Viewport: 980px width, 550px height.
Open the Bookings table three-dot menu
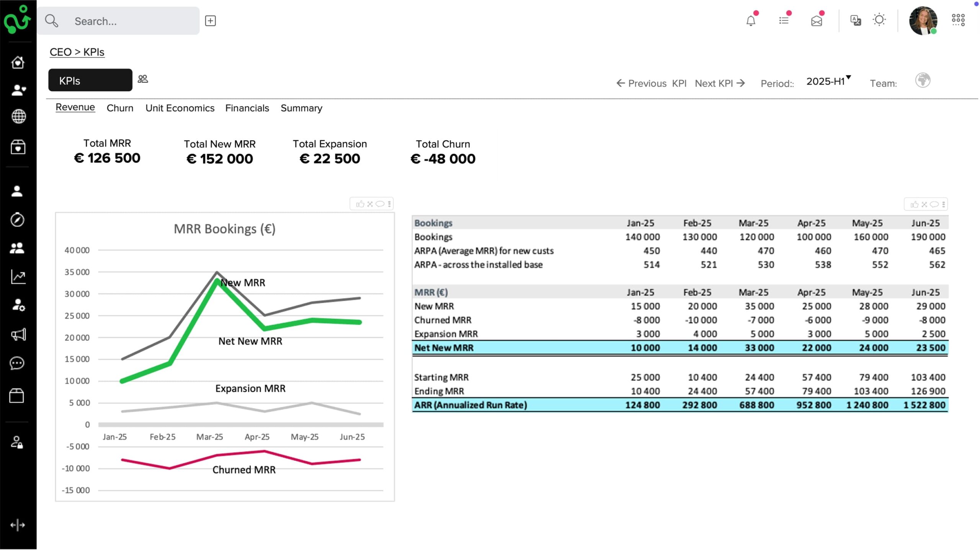(x=944, y=205)
